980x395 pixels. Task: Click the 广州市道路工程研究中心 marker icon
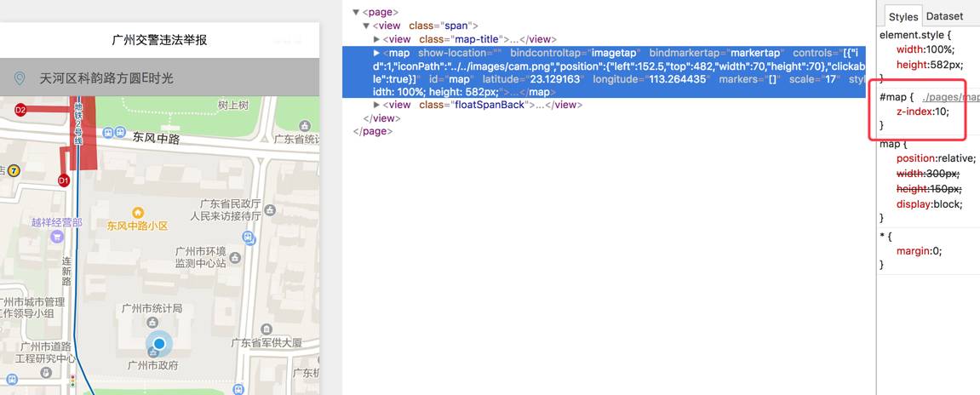point(46,373)
